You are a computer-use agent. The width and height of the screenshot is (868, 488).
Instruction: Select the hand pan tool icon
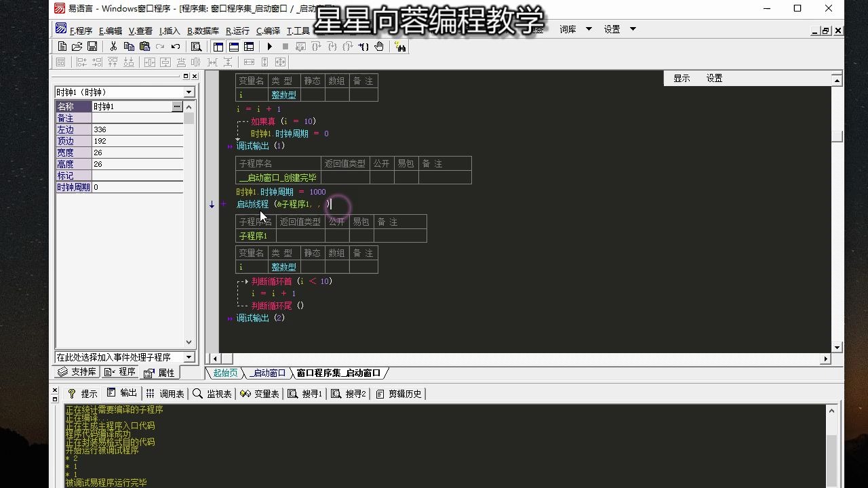[379, 46]
